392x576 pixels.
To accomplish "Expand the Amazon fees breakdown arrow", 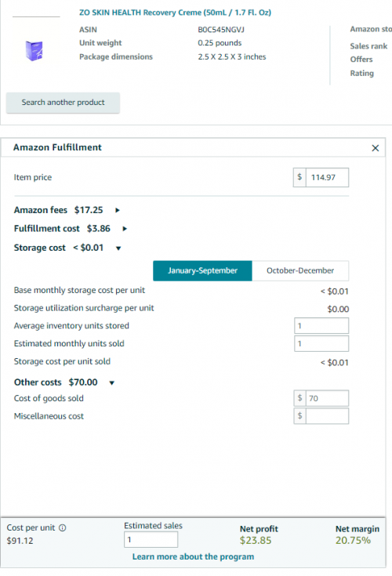I will tap(118, 210).
